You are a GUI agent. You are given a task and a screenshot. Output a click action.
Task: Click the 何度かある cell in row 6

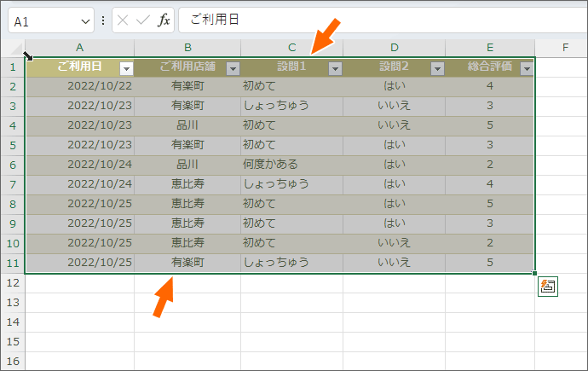291,165
